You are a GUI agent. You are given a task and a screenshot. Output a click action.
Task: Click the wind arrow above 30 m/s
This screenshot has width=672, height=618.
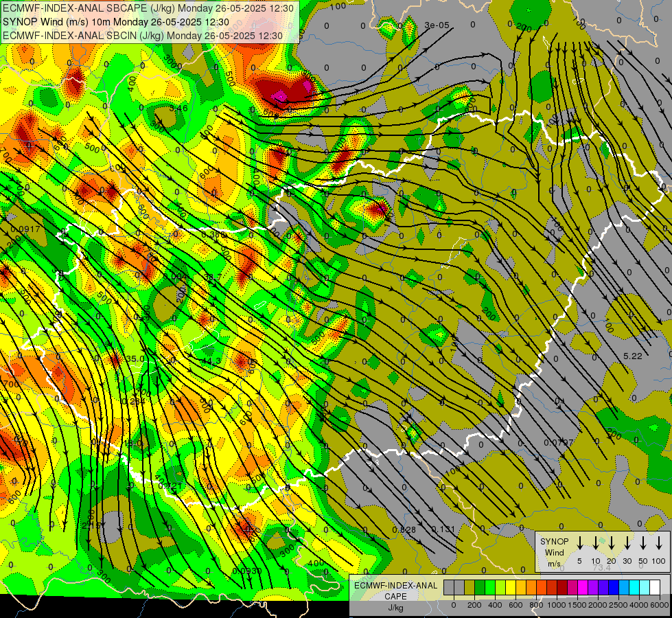tap(627, 542)
